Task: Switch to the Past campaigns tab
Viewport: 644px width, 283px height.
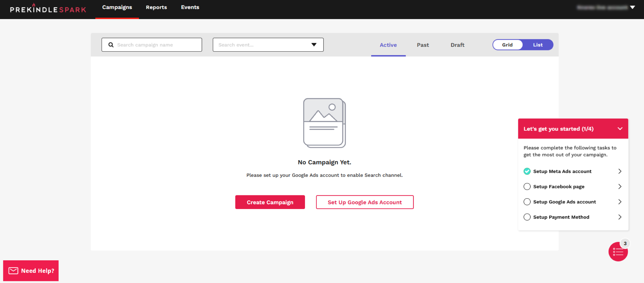Action: [422, 45]
